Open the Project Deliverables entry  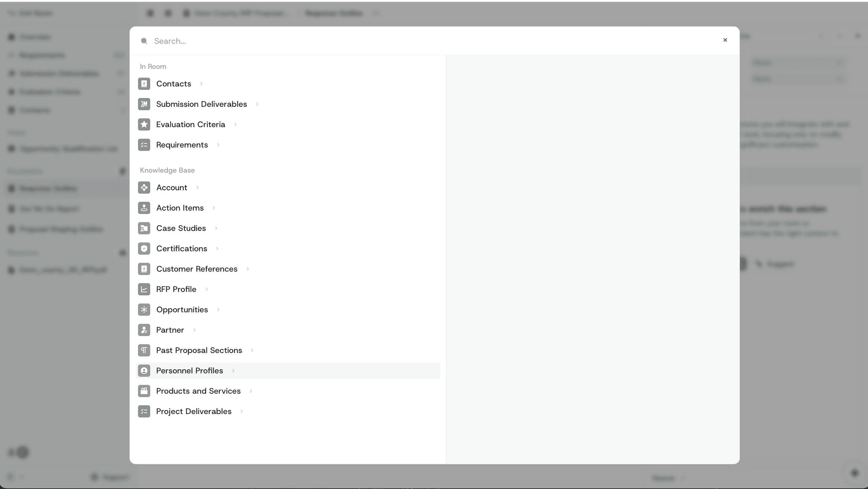tap(194, 411)
